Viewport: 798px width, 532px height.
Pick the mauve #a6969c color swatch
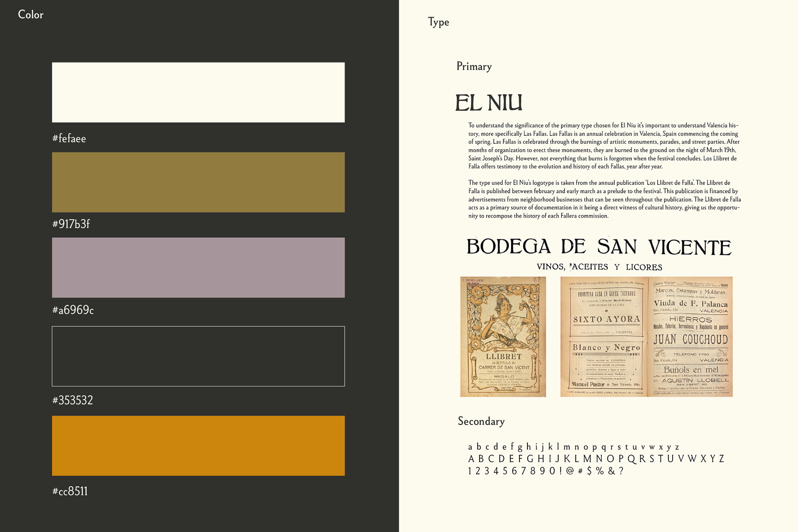click(x=198, y=267)
